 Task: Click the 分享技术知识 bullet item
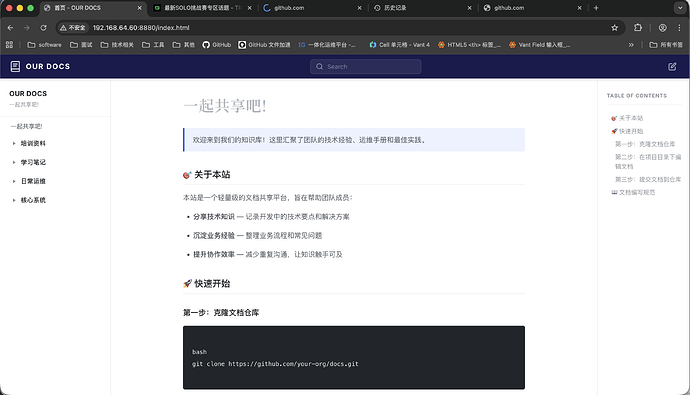(x=271, y=216)
